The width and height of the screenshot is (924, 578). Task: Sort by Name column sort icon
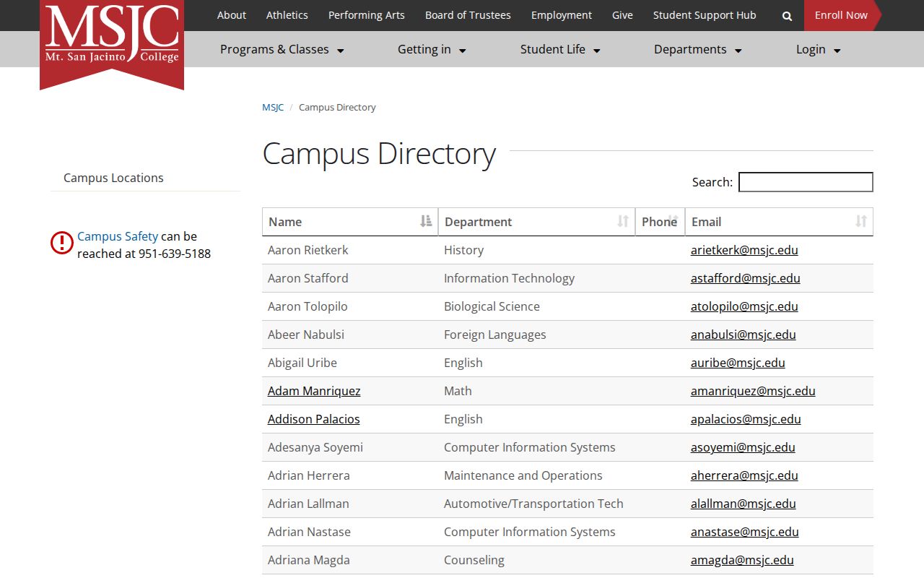click(426, 221)
